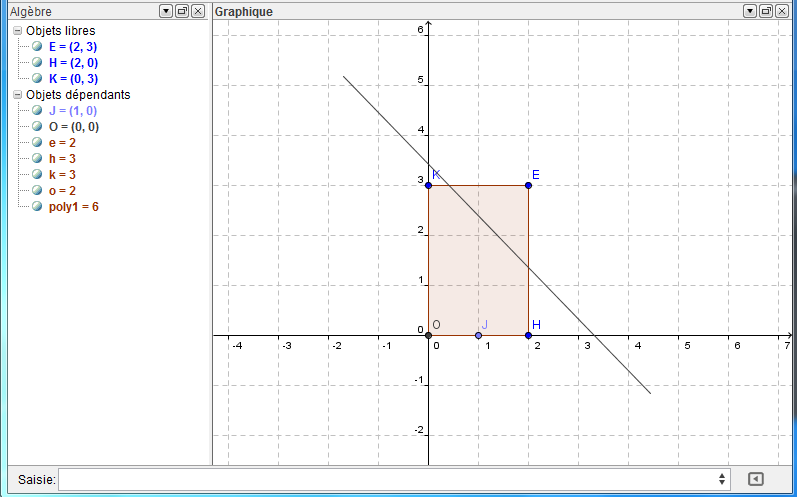Toggle visibility circle of point E
The image size is (797, 497).
[x=38, y=47]
